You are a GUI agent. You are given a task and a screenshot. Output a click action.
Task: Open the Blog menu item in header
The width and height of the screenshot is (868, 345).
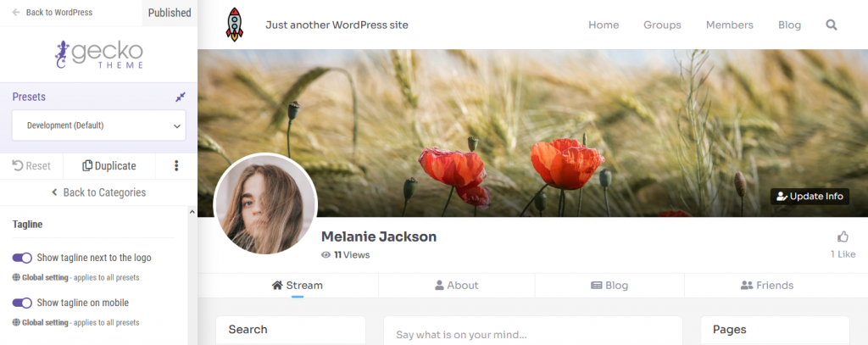click(x=789, y=25)
